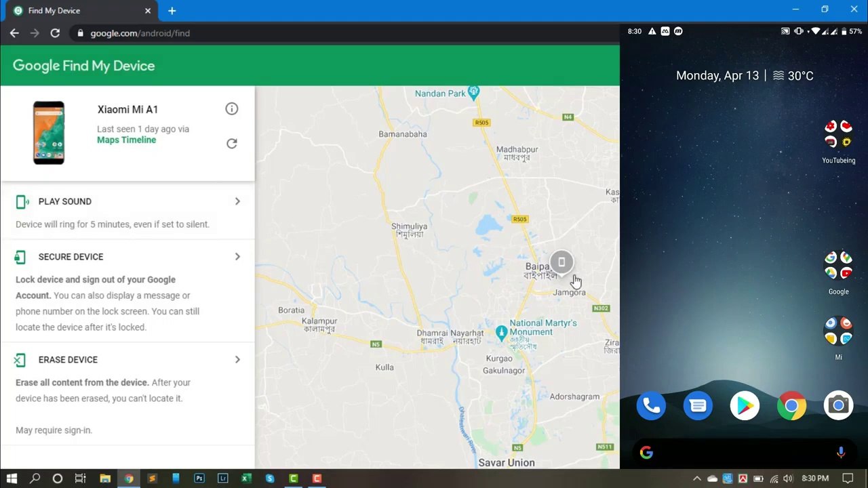This screenshot has height=488, width=868.
Task: Tap the 30°C weather widget
Action: pyautogui.click(x=793, y=76)
